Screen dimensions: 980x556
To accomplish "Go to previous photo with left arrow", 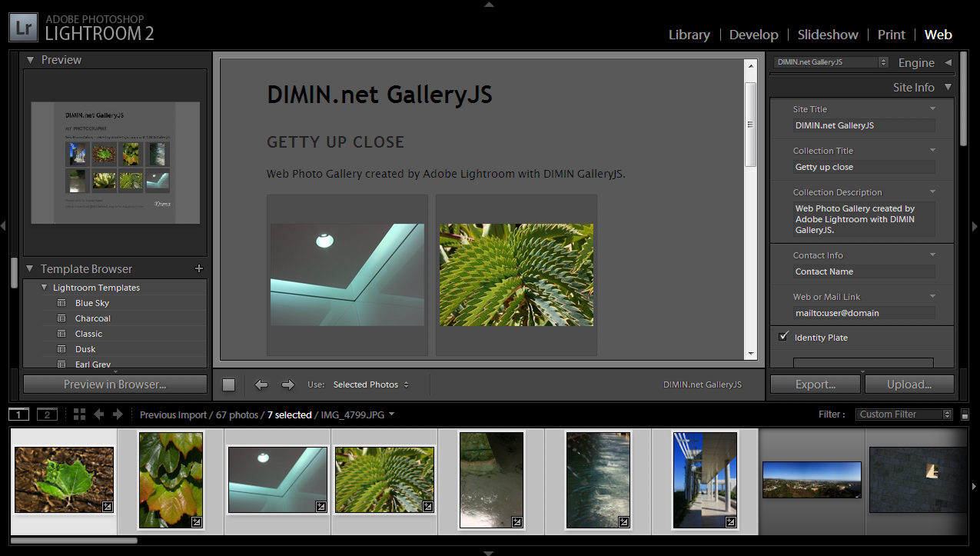I will (261, 385).
